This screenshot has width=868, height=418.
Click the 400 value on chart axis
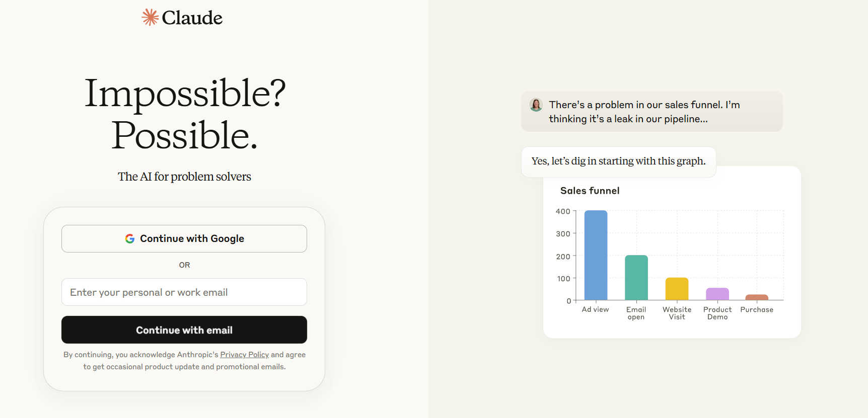563,211
